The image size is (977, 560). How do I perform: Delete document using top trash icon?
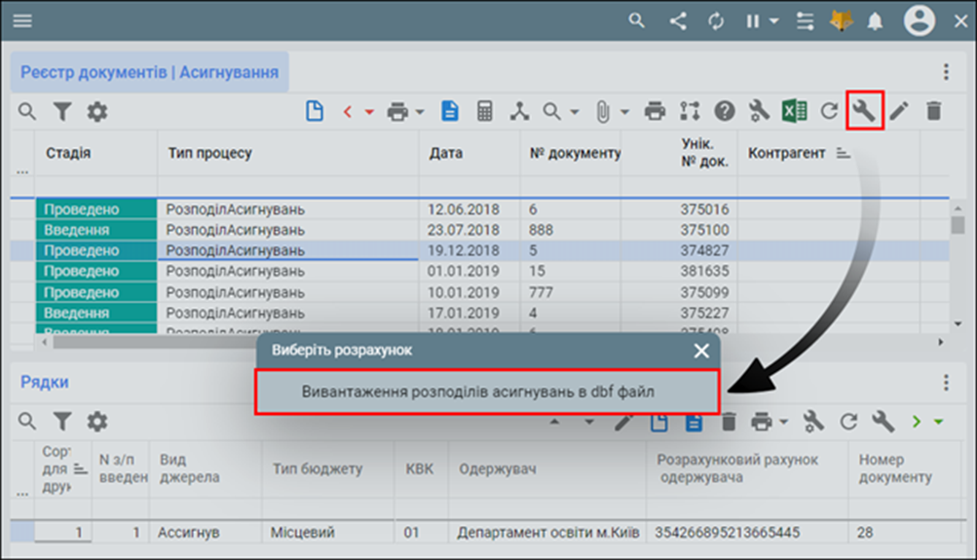click(x=933, y=112)
